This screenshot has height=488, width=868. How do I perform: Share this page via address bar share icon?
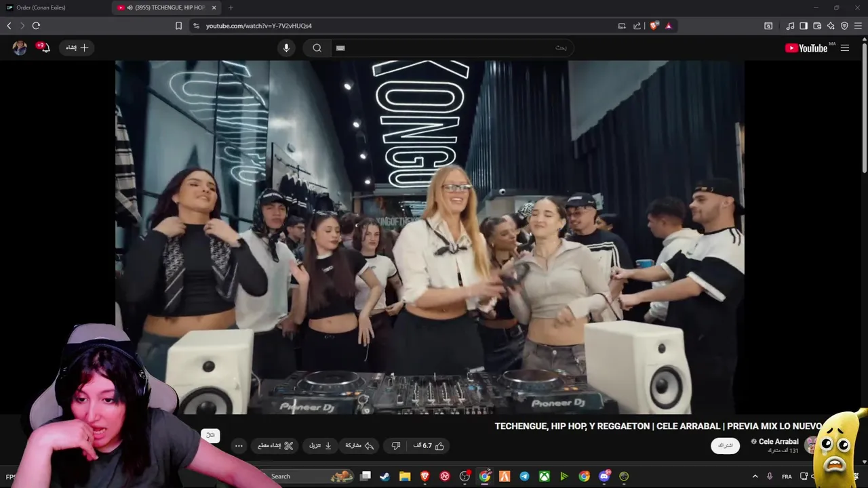click(637, 26)
